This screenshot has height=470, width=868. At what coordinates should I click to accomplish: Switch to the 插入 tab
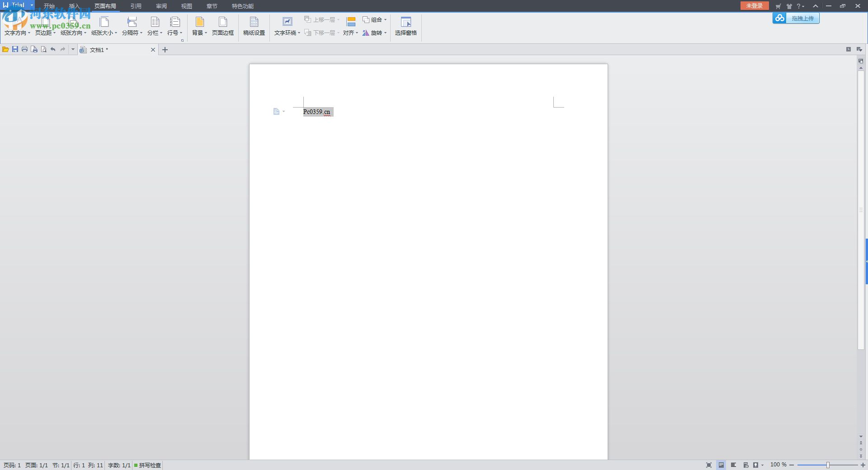click(74, 6)
